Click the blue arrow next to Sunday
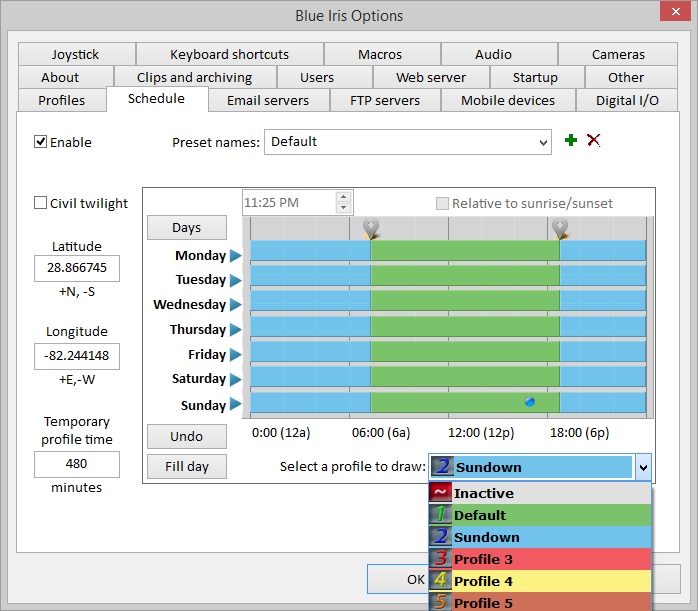698x611 pixels. click(x=235, y=404)
